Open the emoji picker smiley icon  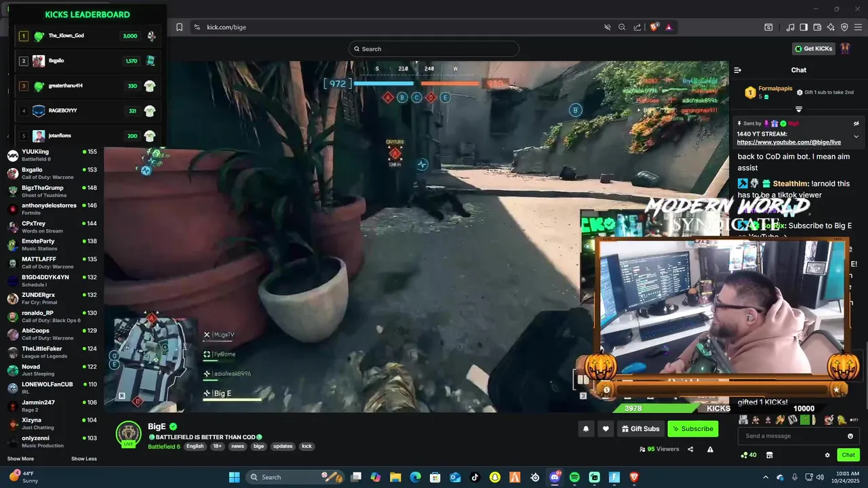850,436
